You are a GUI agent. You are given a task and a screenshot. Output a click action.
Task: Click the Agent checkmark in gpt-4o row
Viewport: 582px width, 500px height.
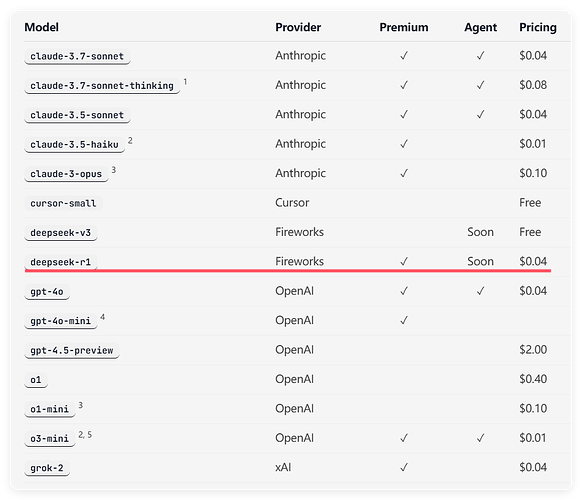pyautogui.click(x=480, y=291)
